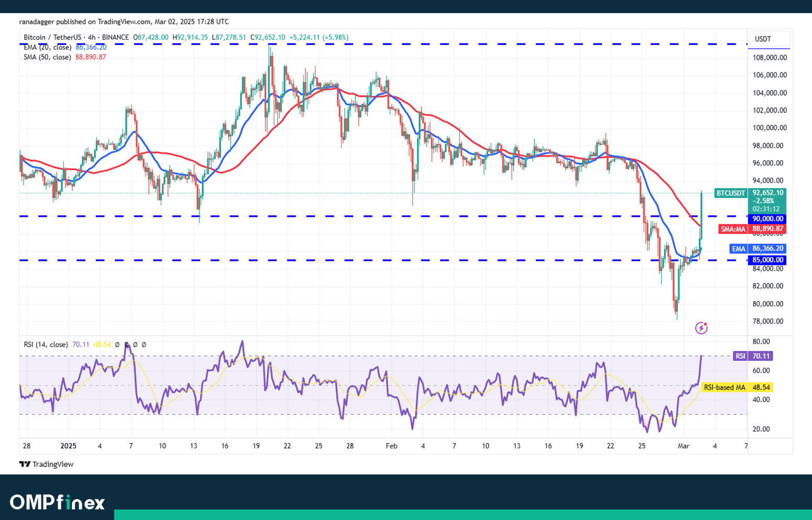
Task: Click the 85,000.00 support level label
Action: click(x=767, y=260)
